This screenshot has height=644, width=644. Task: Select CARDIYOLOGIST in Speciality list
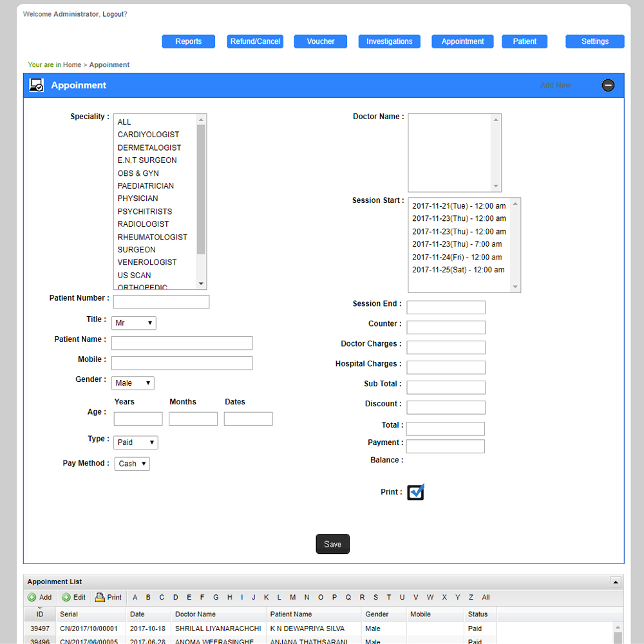click(x=148, y=135)
